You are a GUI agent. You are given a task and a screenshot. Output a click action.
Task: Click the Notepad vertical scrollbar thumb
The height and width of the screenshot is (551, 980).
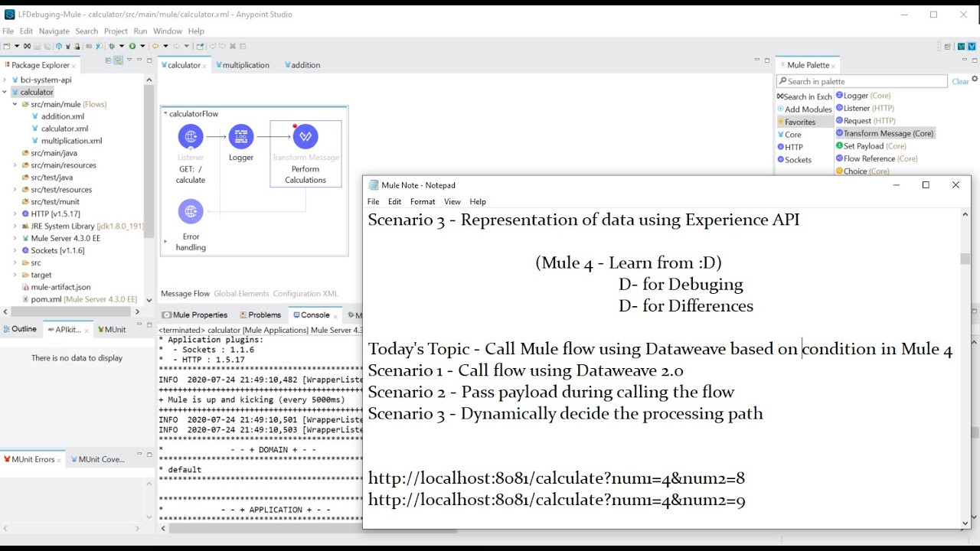point(965,259)
